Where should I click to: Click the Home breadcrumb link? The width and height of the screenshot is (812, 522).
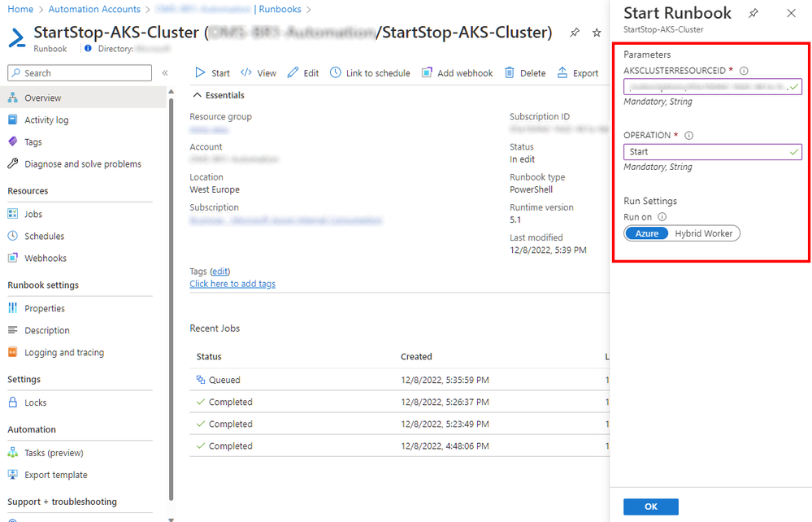pyautogui.click(x=20, y=9)
